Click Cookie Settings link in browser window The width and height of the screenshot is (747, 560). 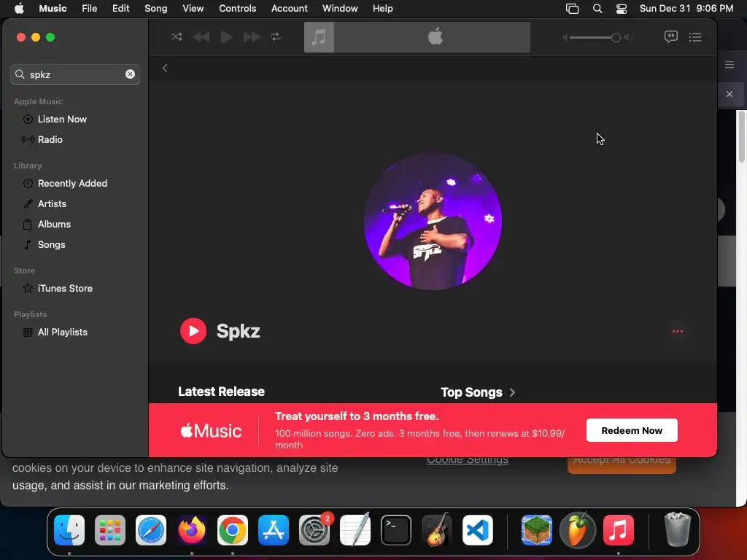point(468,460)
